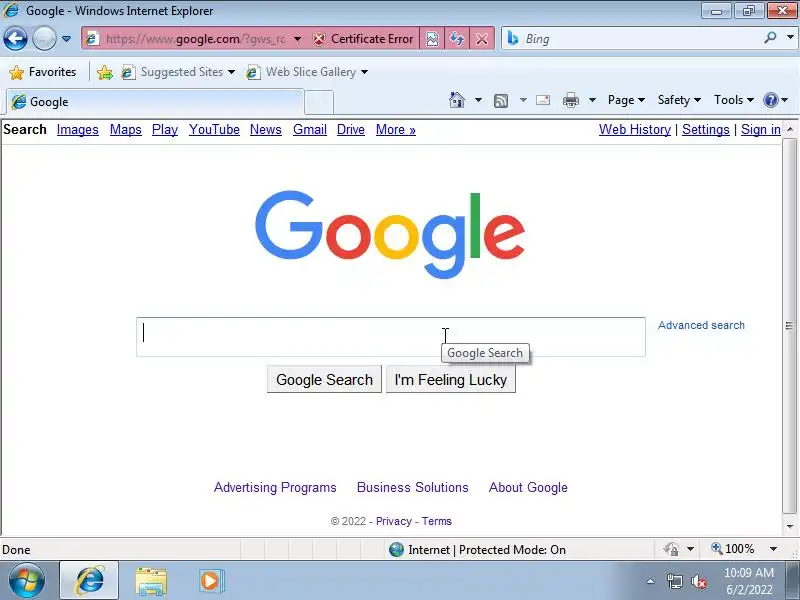
Task: Open the Windows Start orb
Action: pos(26,581)
